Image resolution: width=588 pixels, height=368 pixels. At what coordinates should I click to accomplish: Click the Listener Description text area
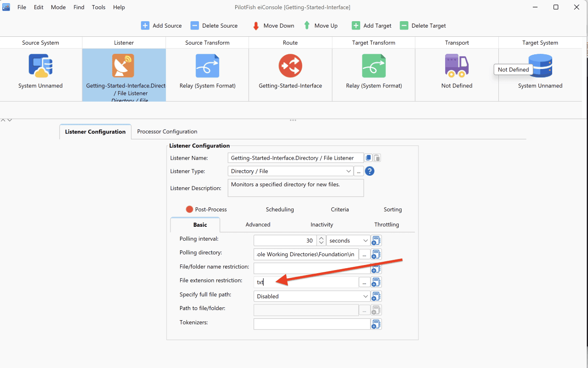(x=296, y=188)
